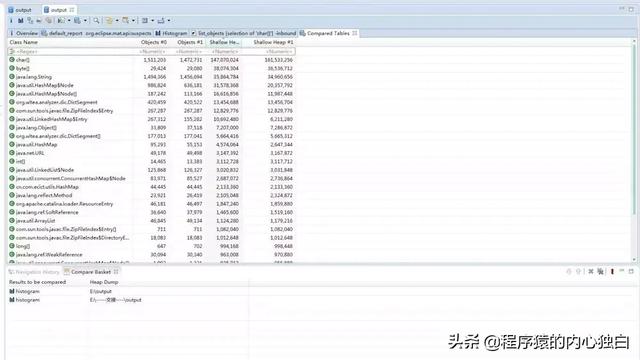Open the OQL query editor icon
The width and height of the screenshot is (640, 360).
coord(39,20)
